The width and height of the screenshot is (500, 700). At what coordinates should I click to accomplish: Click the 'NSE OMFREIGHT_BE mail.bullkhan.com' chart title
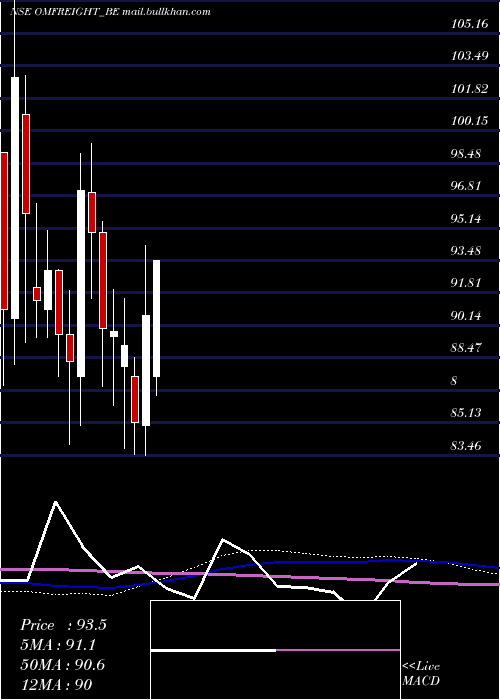point(110,12)
